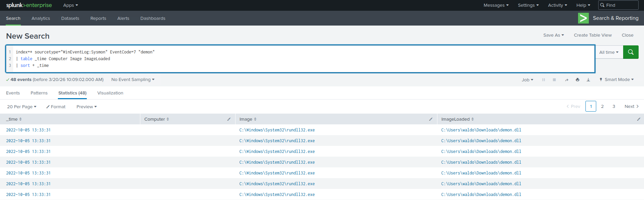Go to results page 2
This screenshot has height=200, width=644.
tap(602, 107)
